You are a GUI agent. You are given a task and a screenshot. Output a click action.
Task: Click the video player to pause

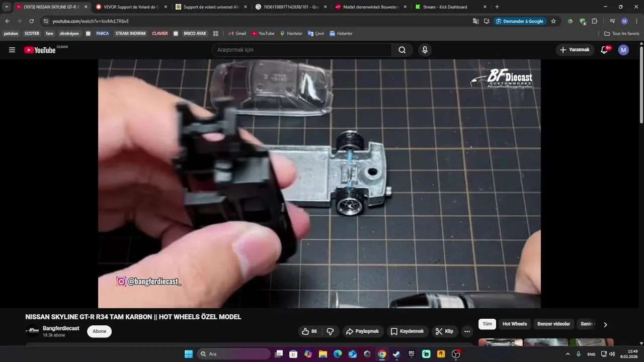[319, 184]
